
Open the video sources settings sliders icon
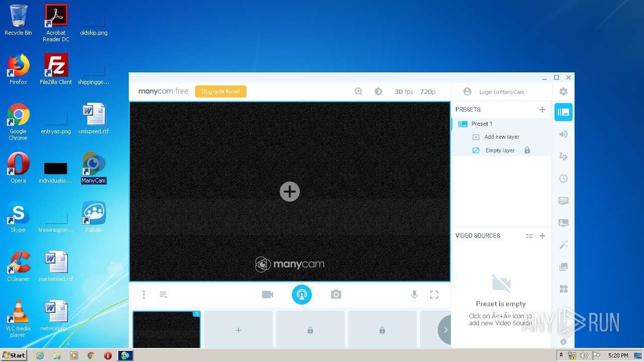[x=529, y=236]
